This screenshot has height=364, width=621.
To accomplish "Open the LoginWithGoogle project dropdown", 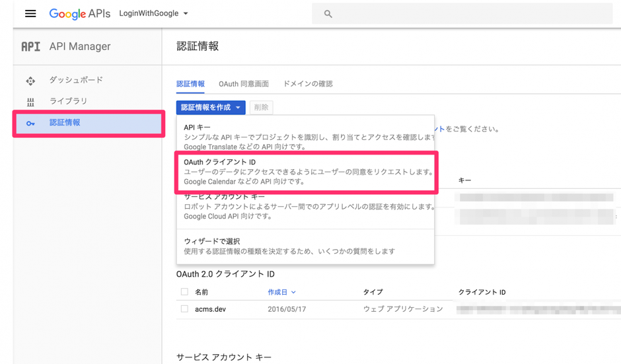I will point(154,13).
